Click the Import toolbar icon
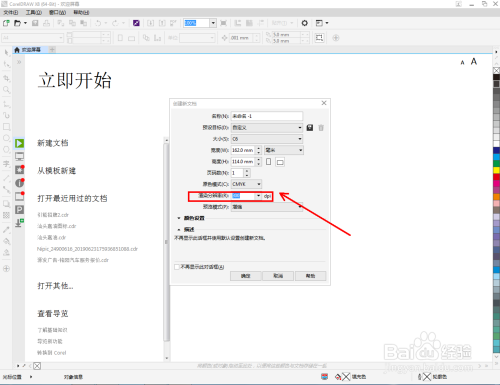The width and height of the screenshot is (500, 385). point(151,23)
